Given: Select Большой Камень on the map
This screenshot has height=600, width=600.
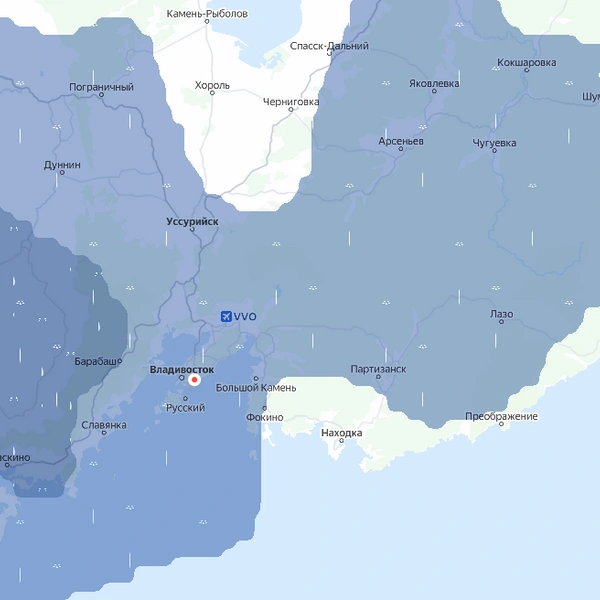Looking at the screenshot, I should pos(256,388).
